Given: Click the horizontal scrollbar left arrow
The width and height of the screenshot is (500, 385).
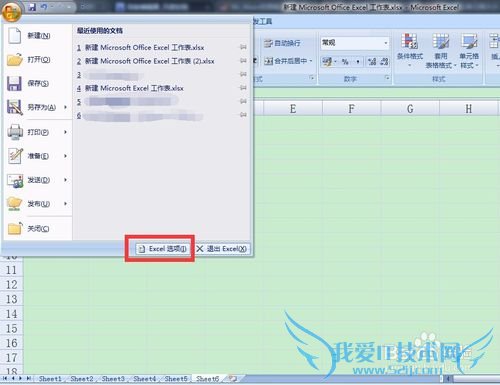Looking at the screenshot, I should 448,379.
